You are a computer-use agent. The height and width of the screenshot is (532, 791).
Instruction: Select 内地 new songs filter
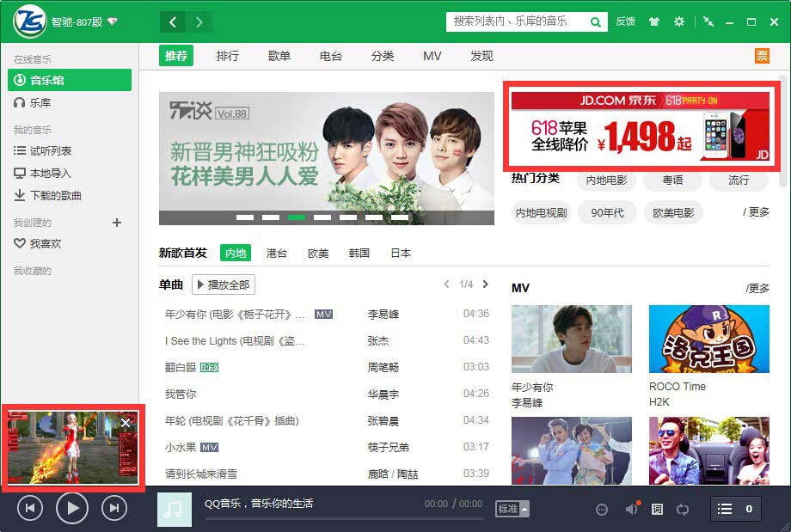[236, 253]
